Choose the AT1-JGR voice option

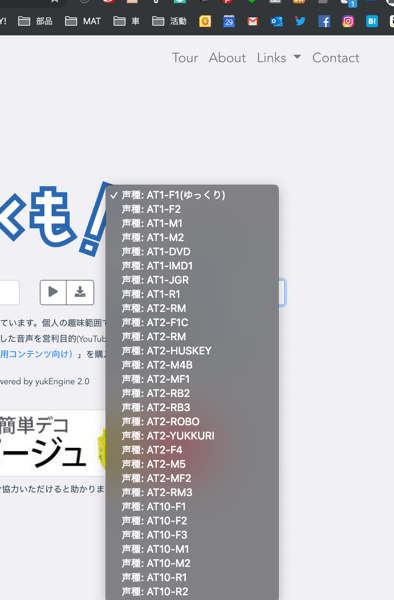point(192,280)
